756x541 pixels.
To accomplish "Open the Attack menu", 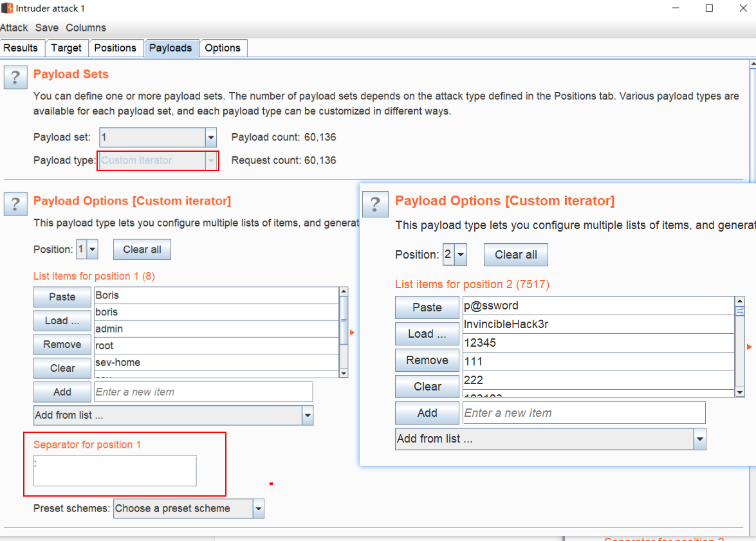I will 14,28.
